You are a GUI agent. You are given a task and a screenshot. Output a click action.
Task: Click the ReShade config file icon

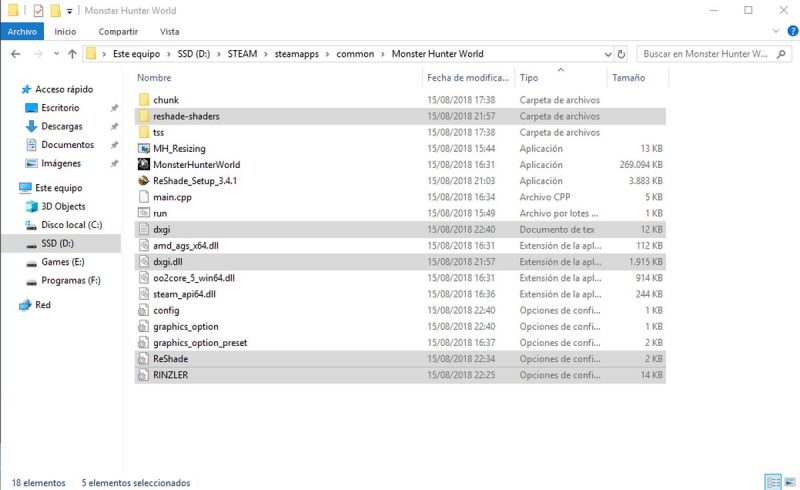click(144, 359)
